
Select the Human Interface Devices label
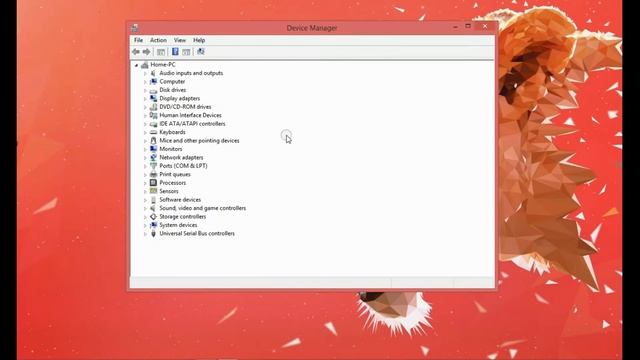coord(190,116)
